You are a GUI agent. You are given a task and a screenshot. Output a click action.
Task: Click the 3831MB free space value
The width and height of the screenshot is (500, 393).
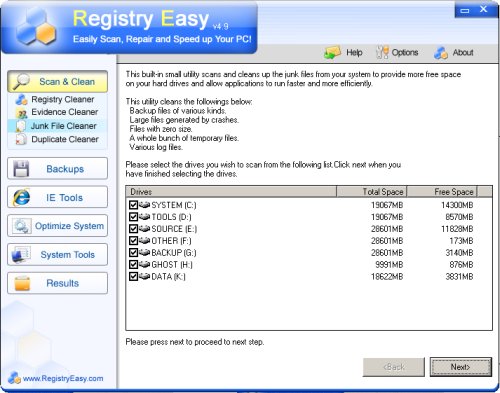tap(459, 277)
